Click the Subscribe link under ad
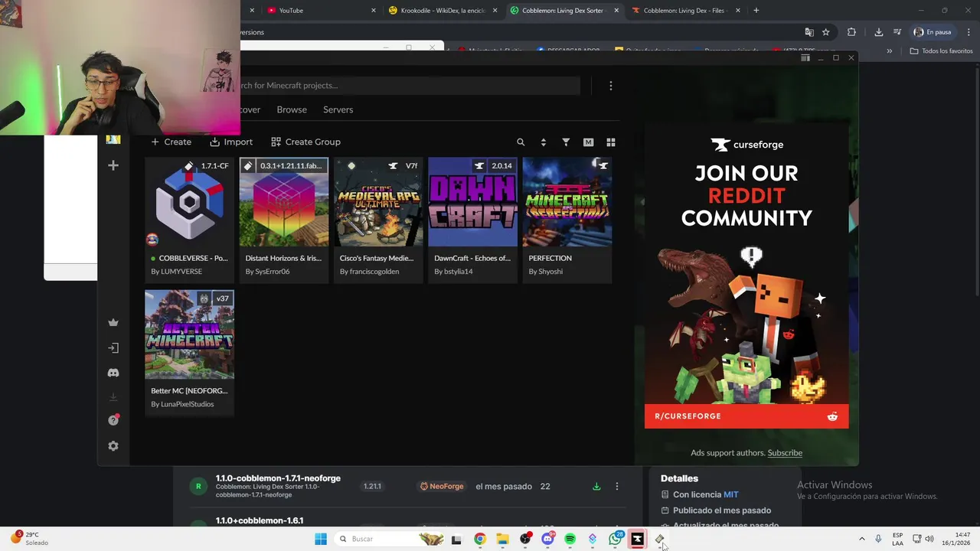The image size is (980, 551). point(785,453)
